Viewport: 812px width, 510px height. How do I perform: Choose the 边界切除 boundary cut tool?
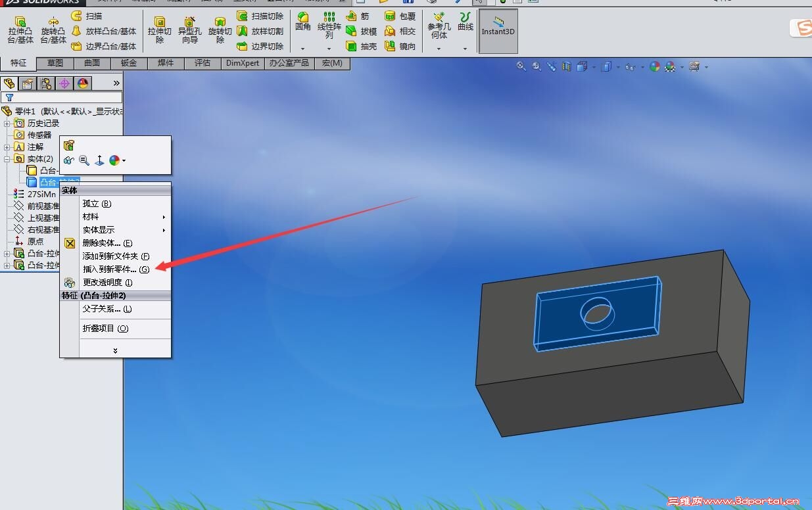coord(260,46)
